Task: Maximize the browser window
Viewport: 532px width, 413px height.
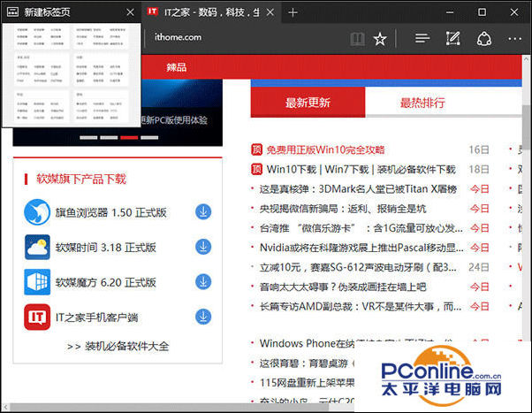Action: coord(482,12)
